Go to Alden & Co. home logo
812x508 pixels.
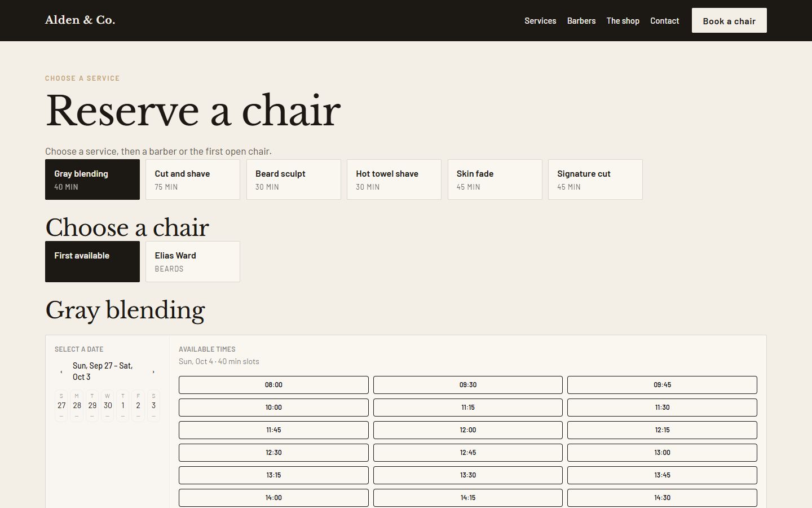point(80,20)
